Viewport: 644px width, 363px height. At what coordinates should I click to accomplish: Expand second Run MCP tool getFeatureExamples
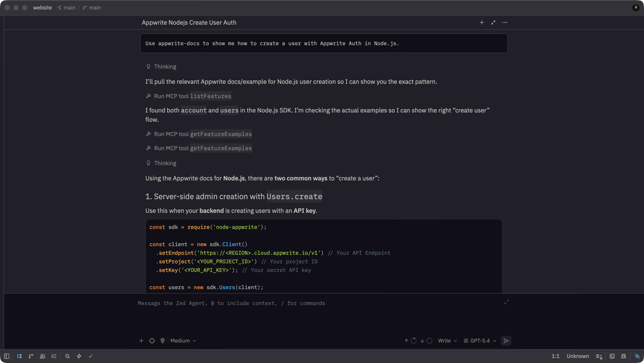click(x=199, y=148)
